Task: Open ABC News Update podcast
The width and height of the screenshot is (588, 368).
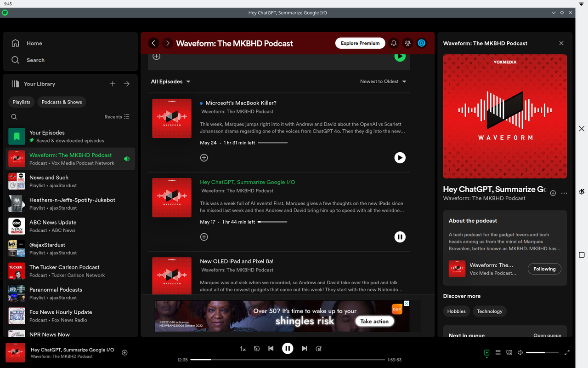Action: 70,226
